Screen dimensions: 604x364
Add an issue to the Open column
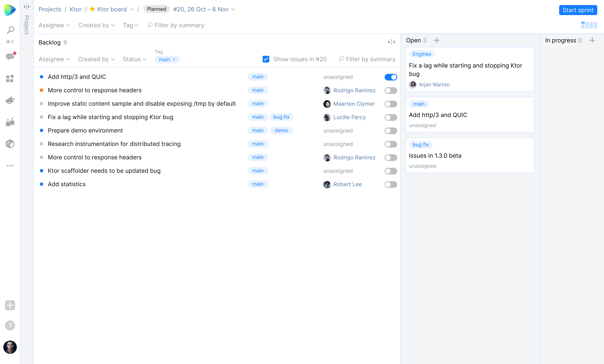click(437, 40)
